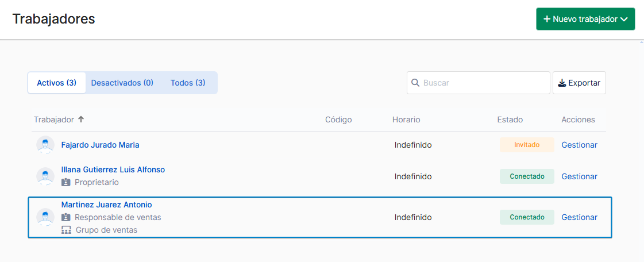The height and width of the screenshot is (262, 644).
Task: Click Gestionar for Martinez Juarez Antonio
Action: point(579,217)
